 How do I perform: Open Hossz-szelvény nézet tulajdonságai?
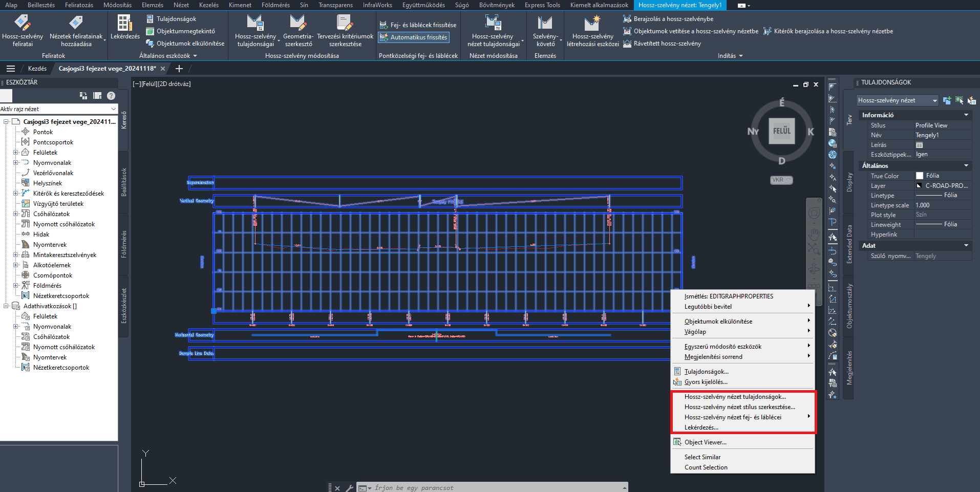click(x=493, y=31)
